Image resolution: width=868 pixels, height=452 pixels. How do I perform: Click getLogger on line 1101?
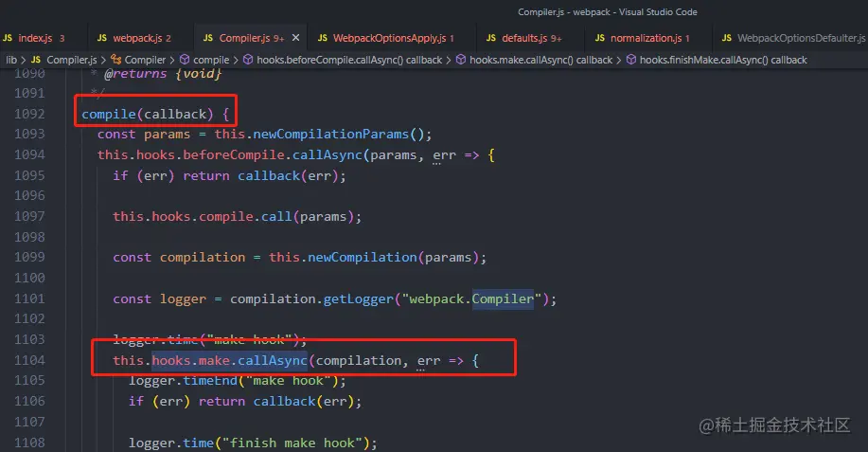point(358,299)
